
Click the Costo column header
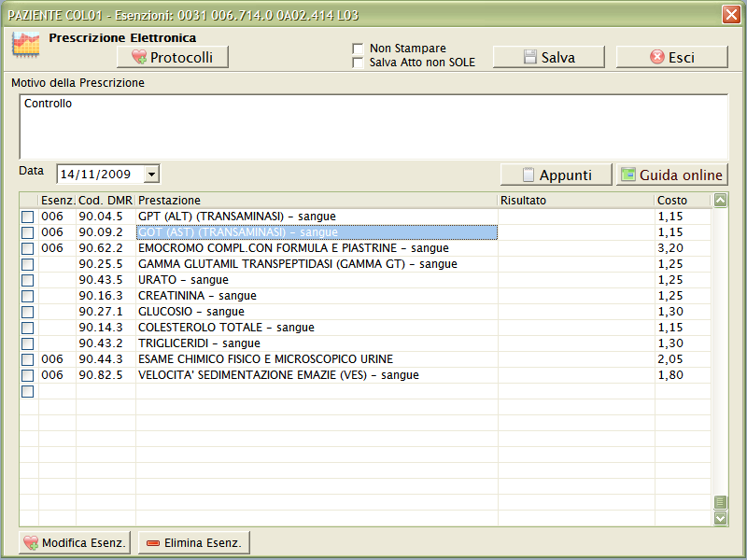click(x=682, y=200)
